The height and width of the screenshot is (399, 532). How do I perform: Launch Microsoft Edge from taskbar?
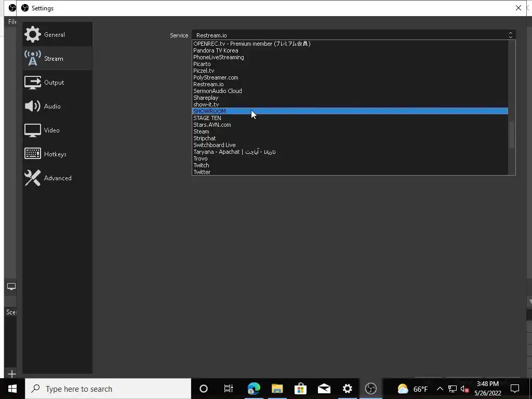(254, 389)
